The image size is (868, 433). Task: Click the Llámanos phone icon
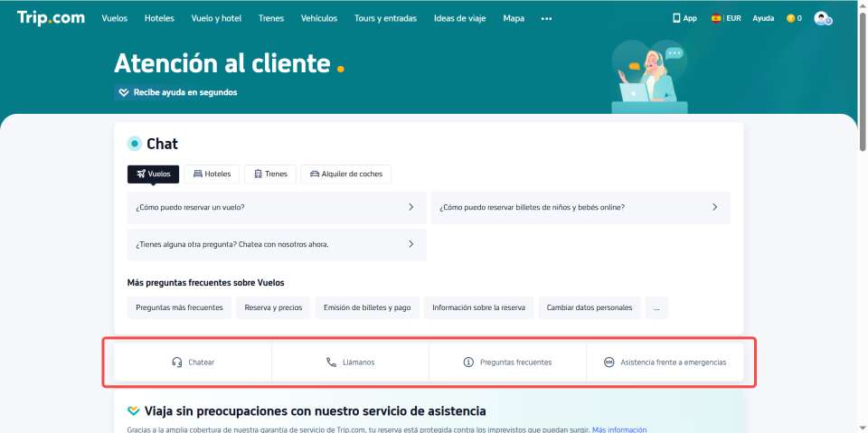(x=331, y=362)
